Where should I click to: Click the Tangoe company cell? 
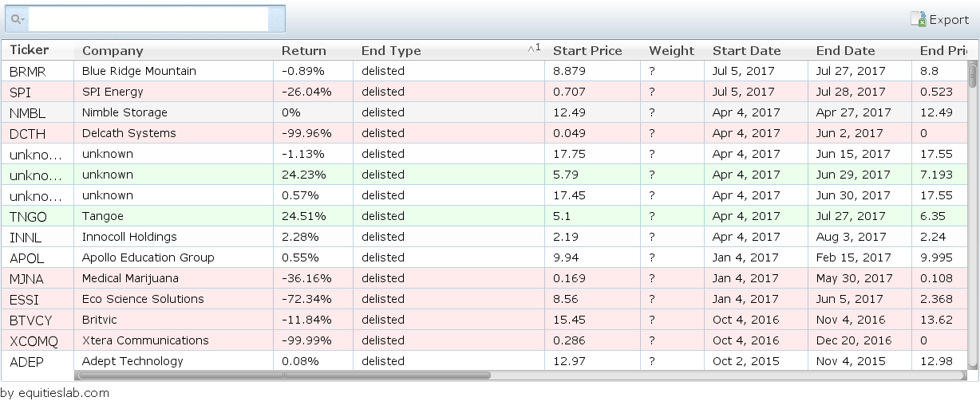[x=173, y=216]
